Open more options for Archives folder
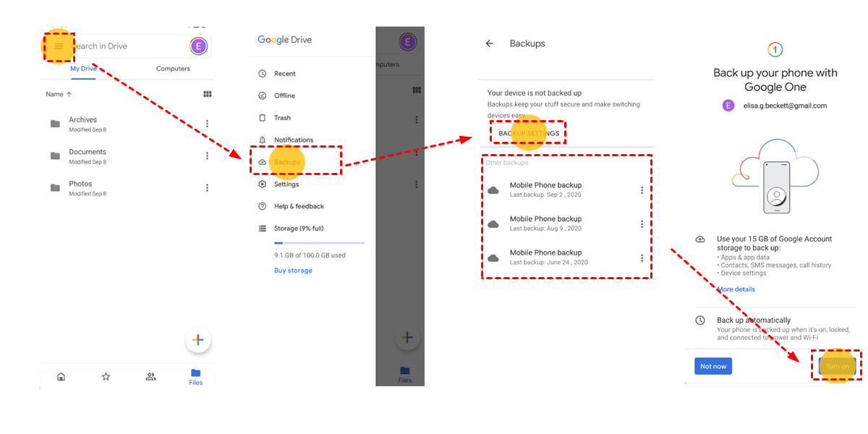868x434 pixels. [x=207, y=124]
